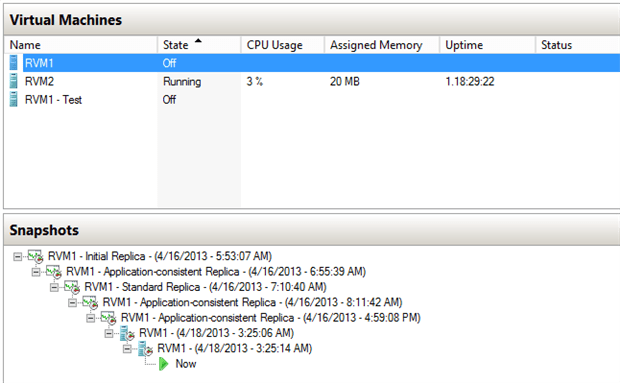Collapse the 4:59:08 PM replica node
This screenshot has width=620, height=383.
[x=91, y=318]
